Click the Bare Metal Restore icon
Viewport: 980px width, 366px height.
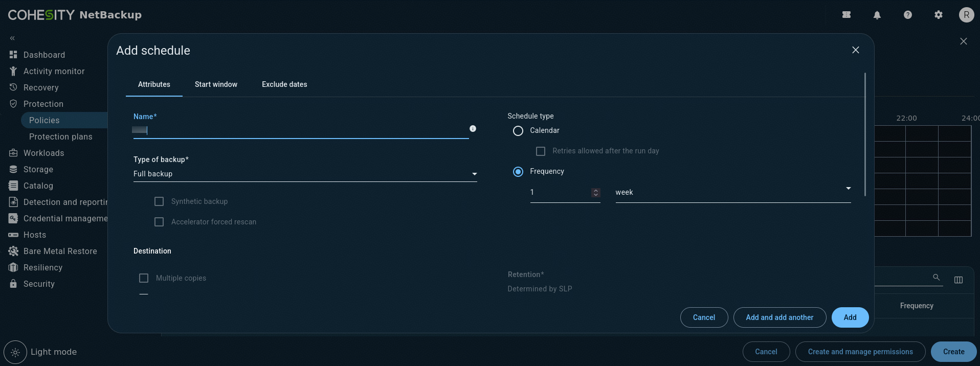pos(13,251)
